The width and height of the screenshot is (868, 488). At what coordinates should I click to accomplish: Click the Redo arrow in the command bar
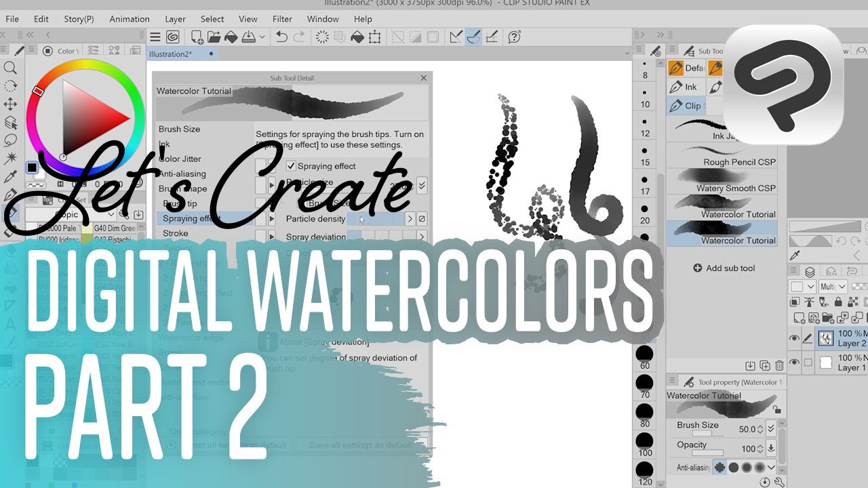pos(300,37)
